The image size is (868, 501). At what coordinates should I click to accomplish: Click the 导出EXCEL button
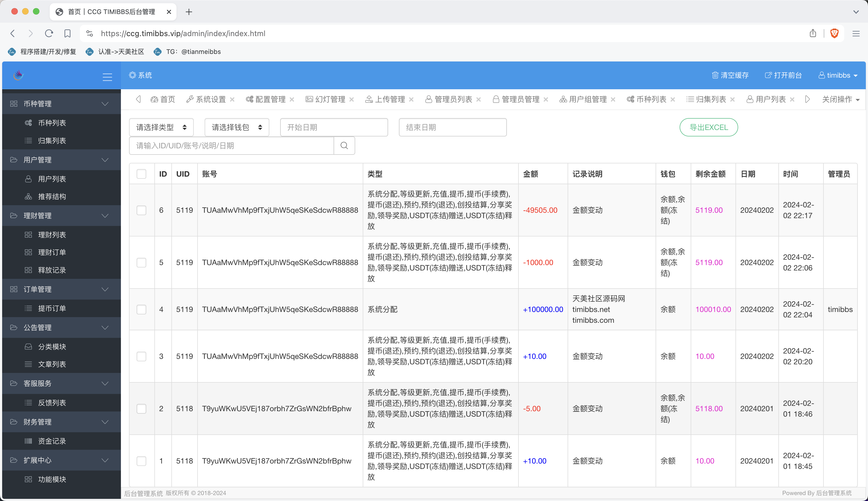(708, 127)
